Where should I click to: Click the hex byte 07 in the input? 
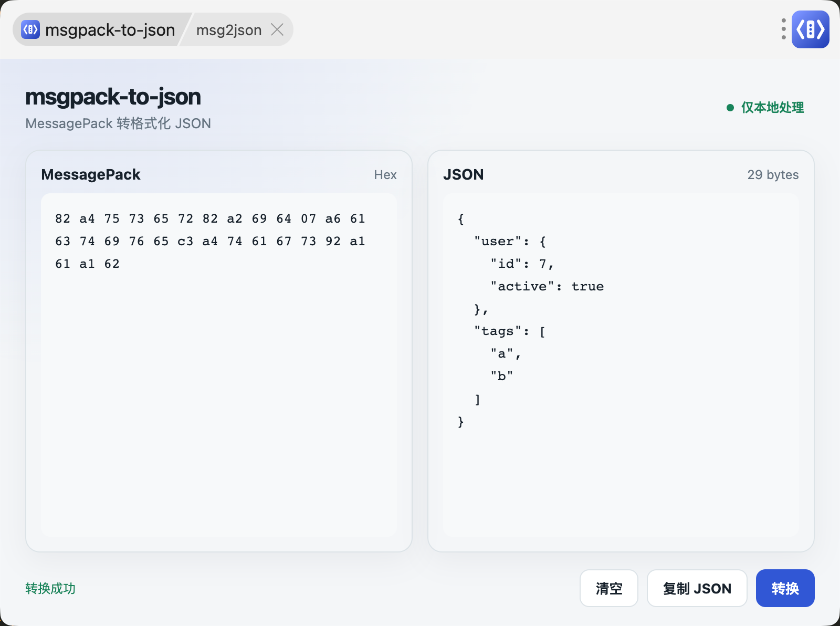tap(308, 218)
